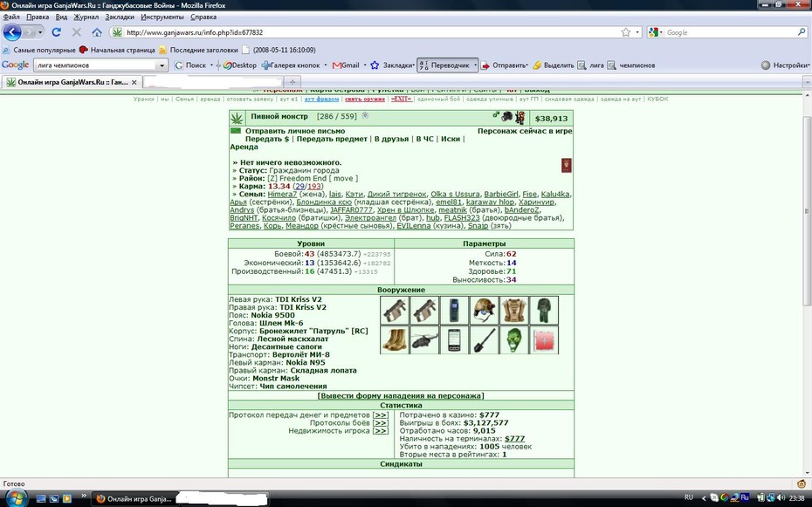Open Протоколы боёв >> link
Viewport: 812px width, 507px height.
pyautogui.click(x=381, y=422)
